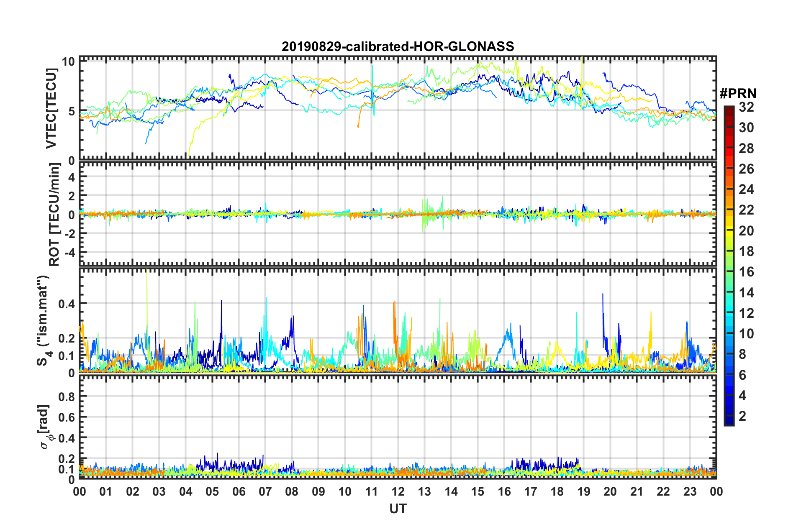
Task: Click the 23 hour tick on the UT axis
Action: 690,491
